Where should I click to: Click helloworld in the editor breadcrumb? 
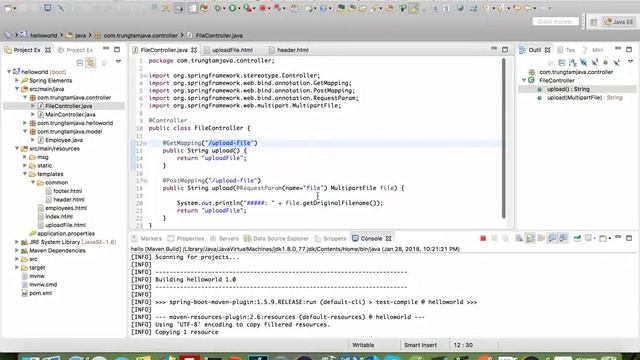[x=44, y=36]
